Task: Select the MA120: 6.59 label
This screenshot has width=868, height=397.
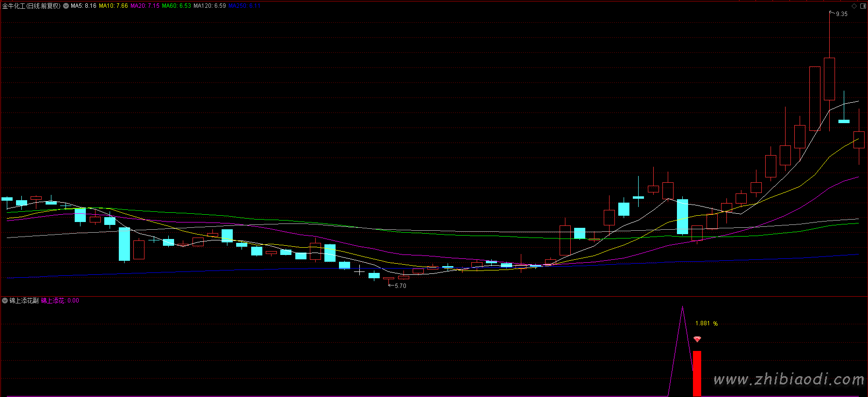Action: pyautogui.click(x=209, y=6)
